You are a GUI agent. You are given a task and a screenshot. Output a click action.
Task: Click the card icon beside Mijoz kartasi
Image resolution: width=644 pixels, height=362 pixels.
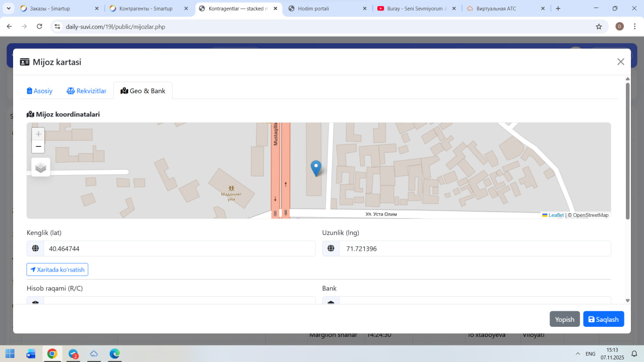tap(25, 62)
